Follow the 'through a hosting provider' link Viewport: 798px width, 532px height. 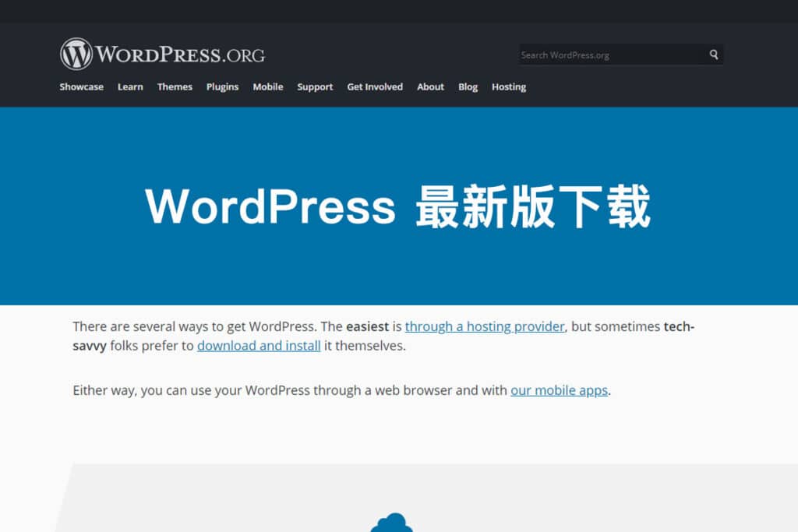click(x=485, y=326)
